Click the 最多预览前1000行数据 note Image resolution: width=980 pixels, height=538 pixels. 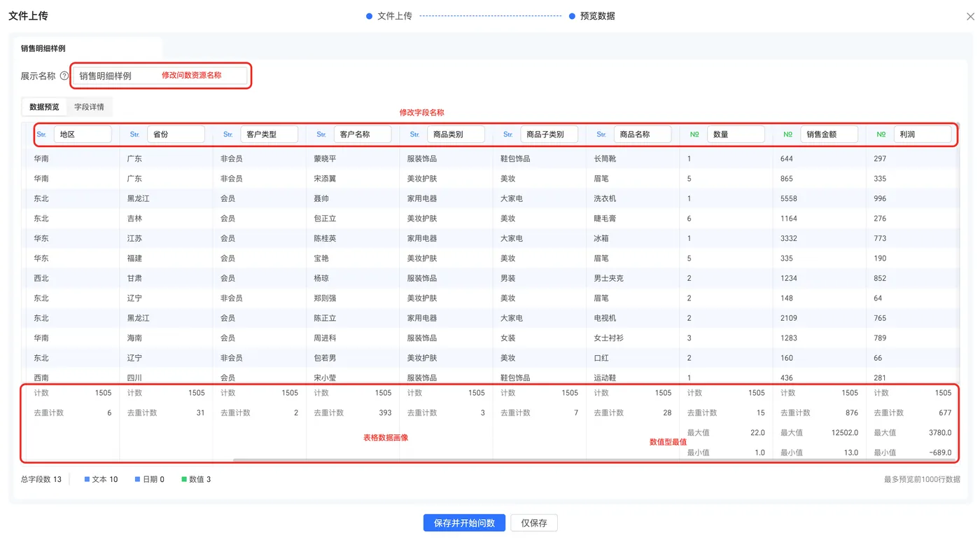(x=922, y=480)
